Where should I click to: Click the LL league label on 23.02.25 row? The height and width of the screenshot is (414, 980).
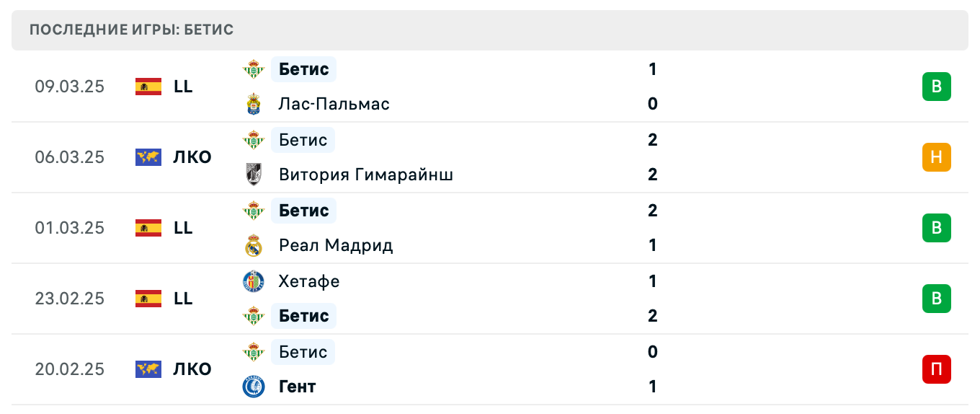pyautogui.click(x=183, y=299)
